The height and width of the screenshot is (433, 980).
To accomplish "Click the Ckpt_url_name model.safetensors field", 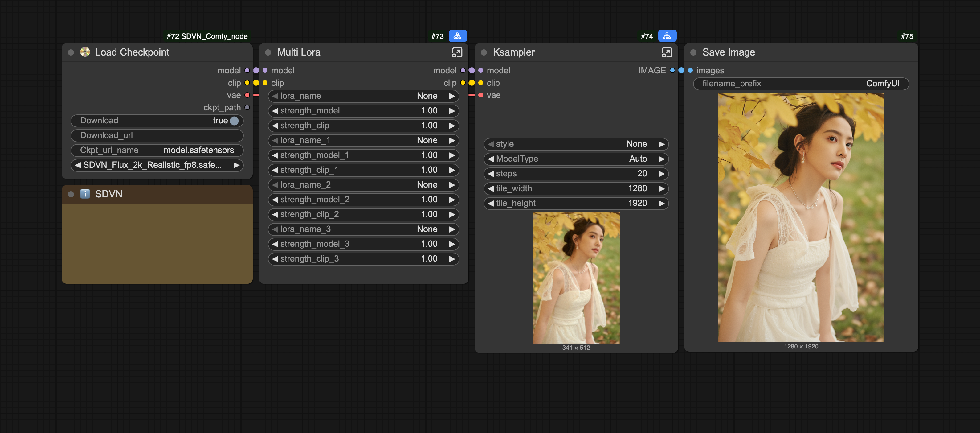I will coord(157,150).
